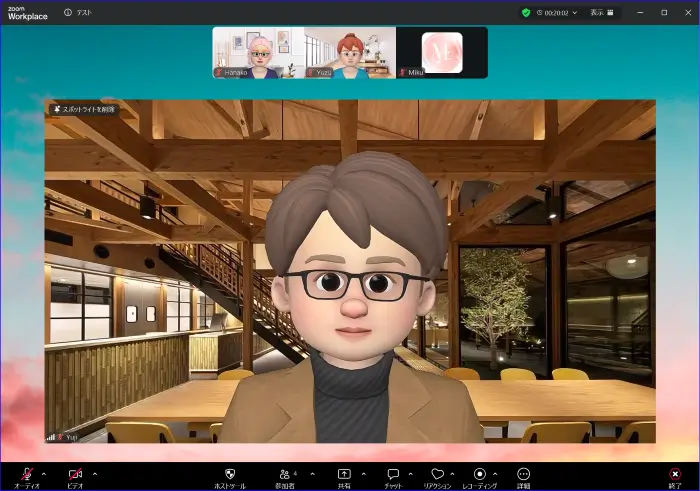
Task: Maximize the Zoom window
Action: (x=664, y=12)
